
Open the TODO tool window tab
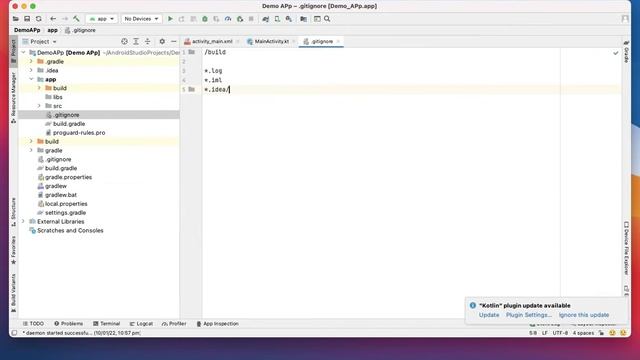tap(33, 324)
